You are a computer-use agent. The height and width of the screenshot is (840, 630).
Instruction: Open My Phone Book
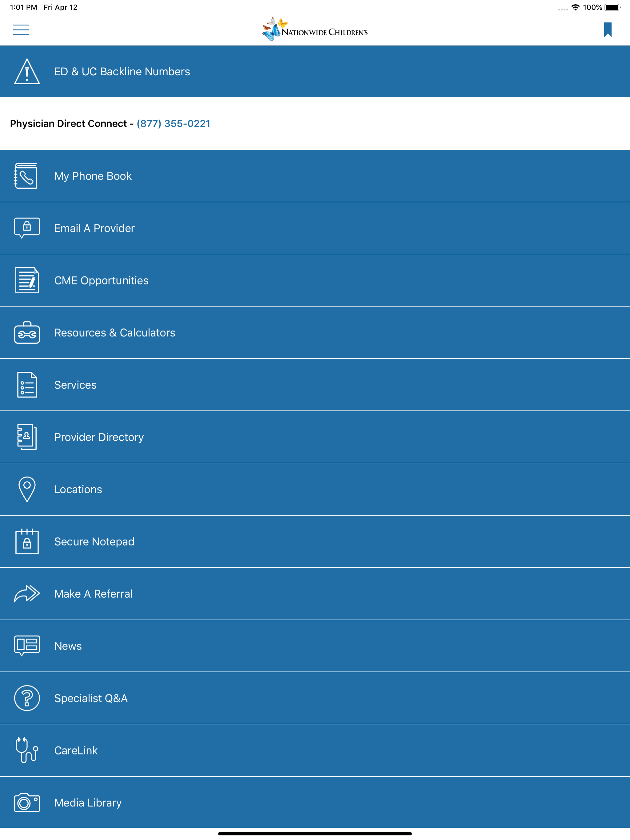(315, 176)
